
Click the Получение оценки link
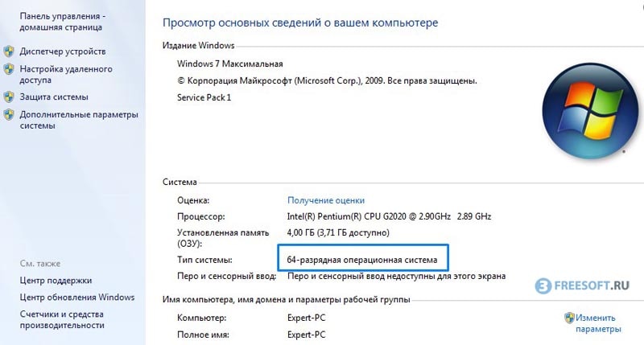point(326,200)
